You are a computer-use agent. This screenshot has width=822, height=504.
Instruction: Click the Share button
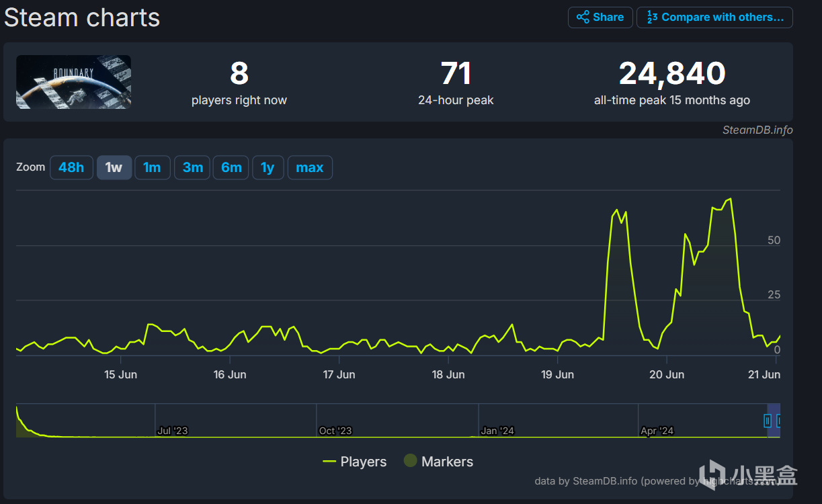point(600,17)
